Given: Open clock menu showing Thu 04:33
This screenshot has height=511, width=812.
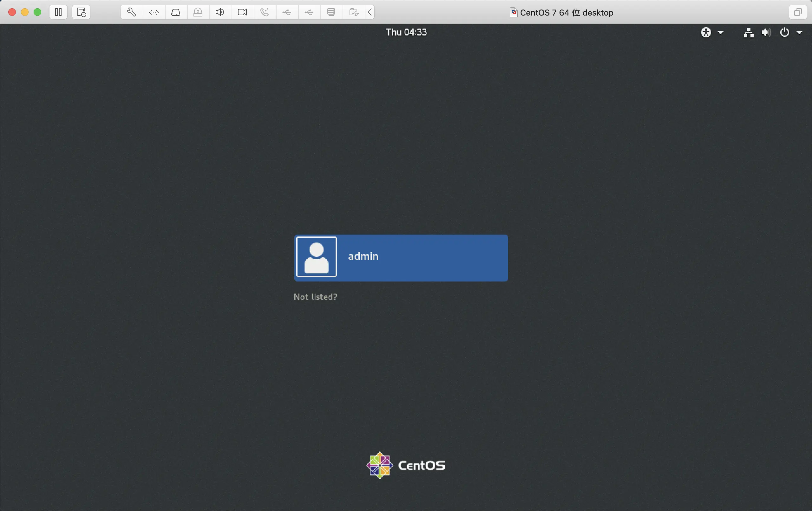Looking at the screenshot, I should pos(406,32).
